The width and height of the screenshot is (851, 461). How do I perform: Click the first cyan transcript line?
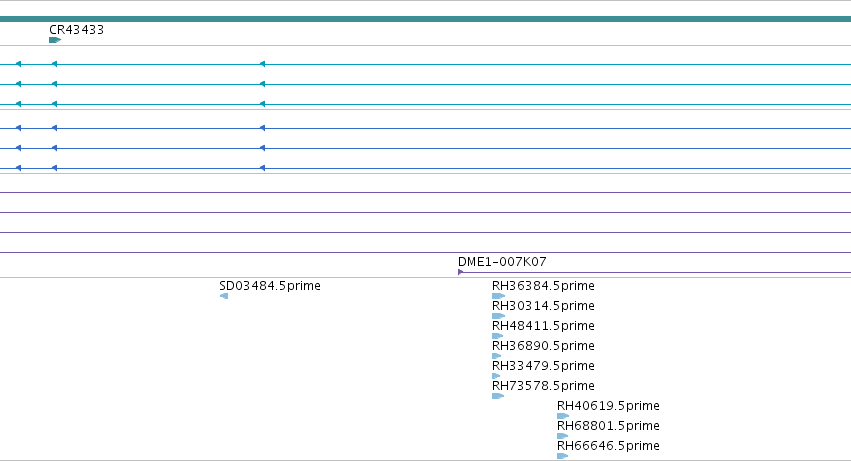[x=426, y=64]
